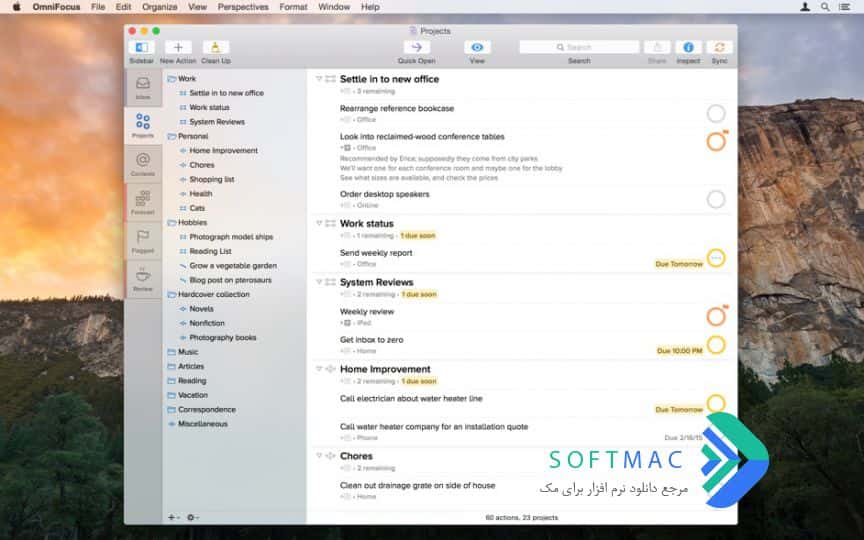Image resolution: width=864 pixels, height=540 pixels.
Task: Open the Format menu
Action: click(x=293, y=7)
